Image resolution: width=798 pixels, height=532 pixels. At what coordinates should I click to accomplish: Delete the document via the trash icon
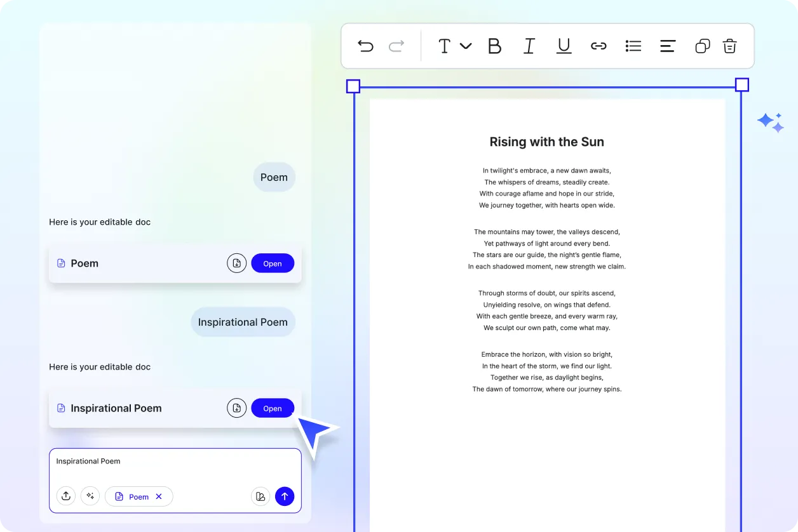[729, 46]
